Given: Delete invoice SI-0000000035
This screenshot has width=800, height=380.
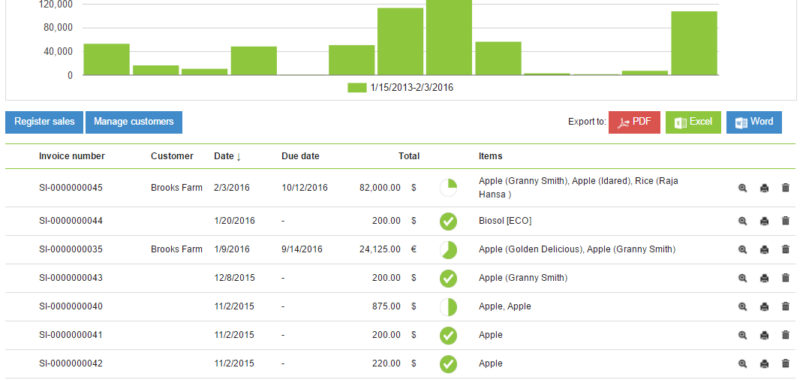Looking at the screenshot, I should click(x=785, y=249).
